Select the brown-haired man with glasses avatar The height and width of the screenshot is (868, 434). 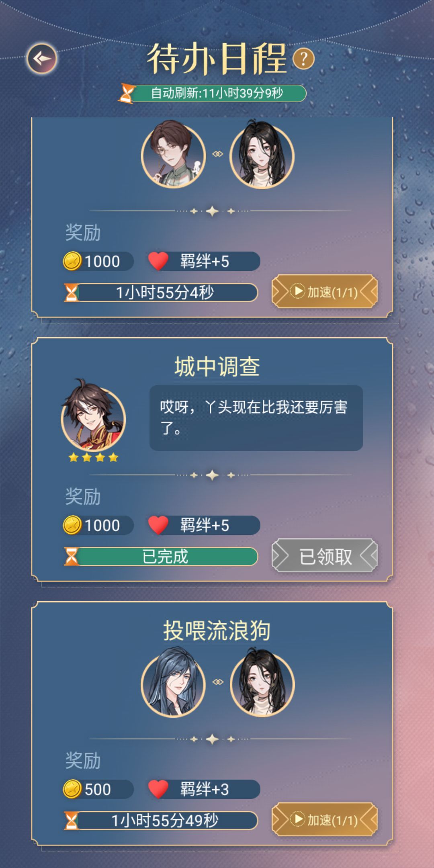tap(174, 155)
